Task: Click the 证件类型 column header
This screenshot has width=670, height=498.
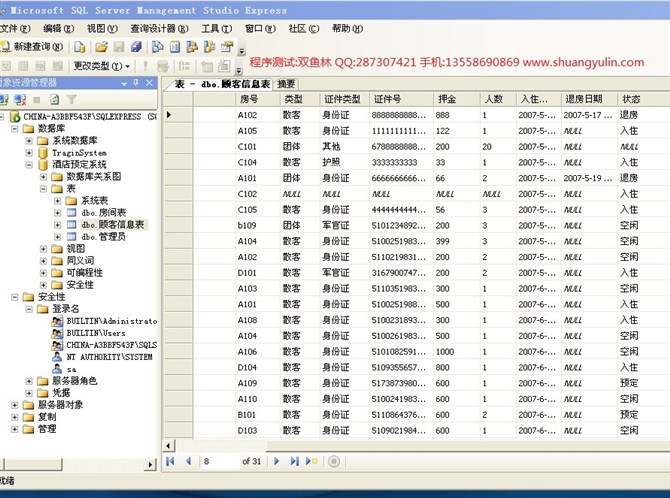Action: [x=344, y=99]
